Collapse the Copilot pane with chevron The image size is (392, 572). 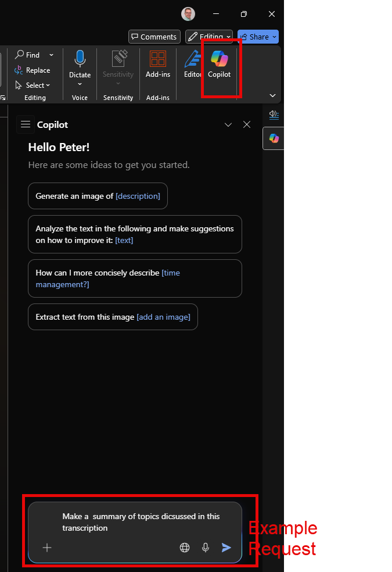point(228,125)
